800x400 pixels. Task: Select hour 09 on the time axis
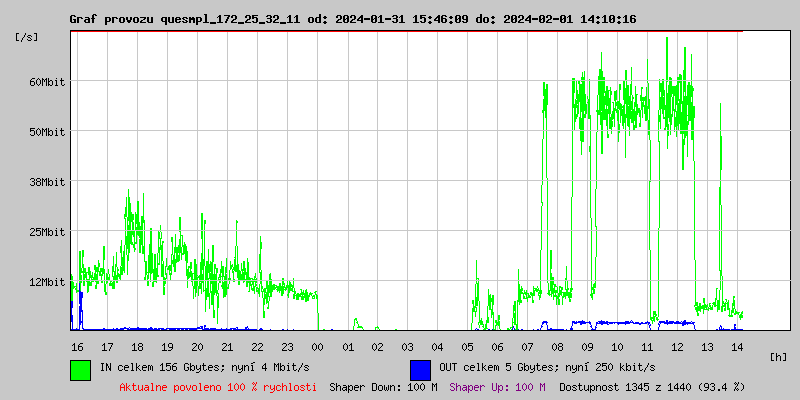click(x=587, y=347)
